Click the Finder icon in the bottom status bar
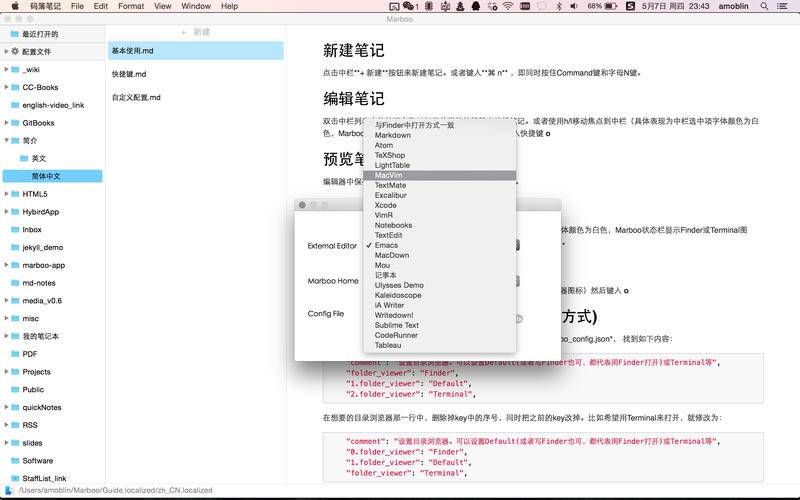Image resolution: width=800 pixels, height=500 pixels. click(x=8, y=490)
